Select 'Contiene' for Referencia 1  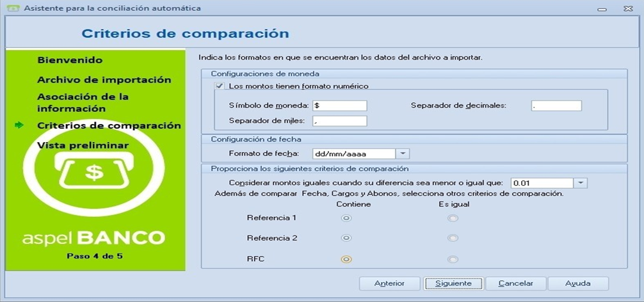point(346,218)
